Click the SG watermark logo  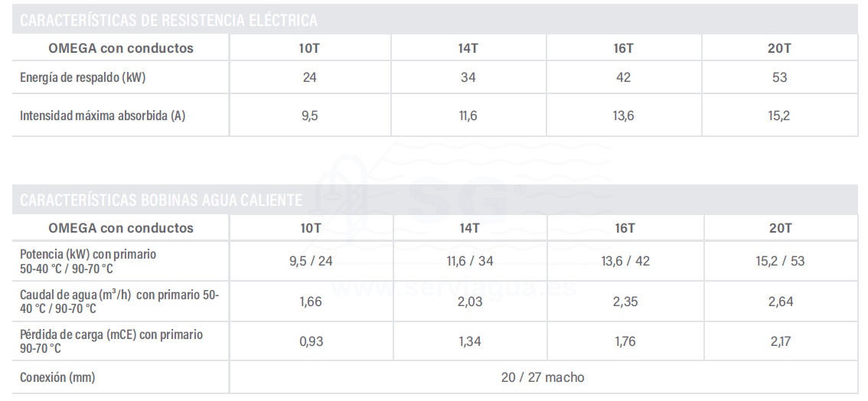(456, 200)
